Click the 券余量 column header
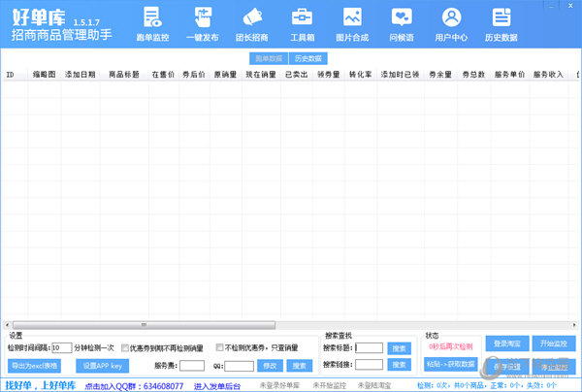Viewport: 582px width, 392px height. (440, 75)
